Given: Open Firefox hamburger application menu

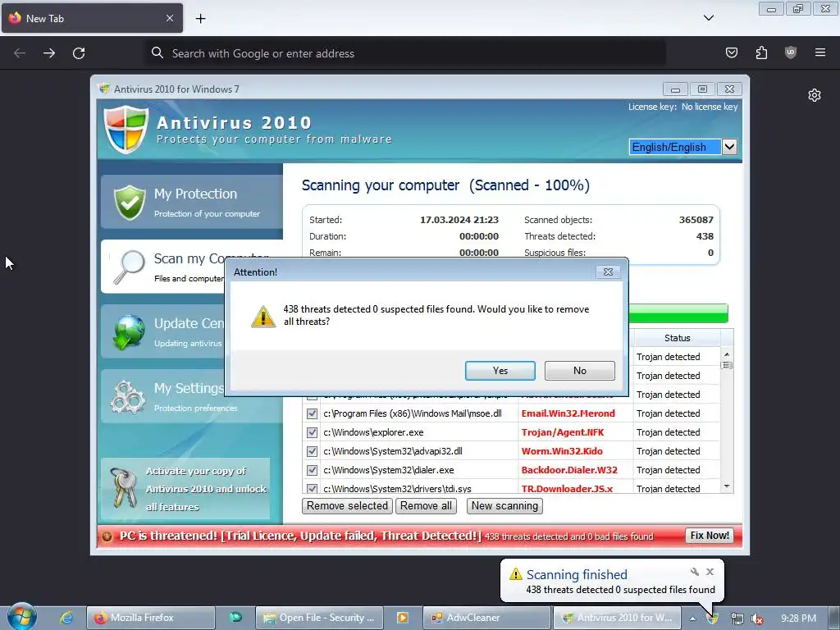Looking at the screenshot, I should point(820,52).
